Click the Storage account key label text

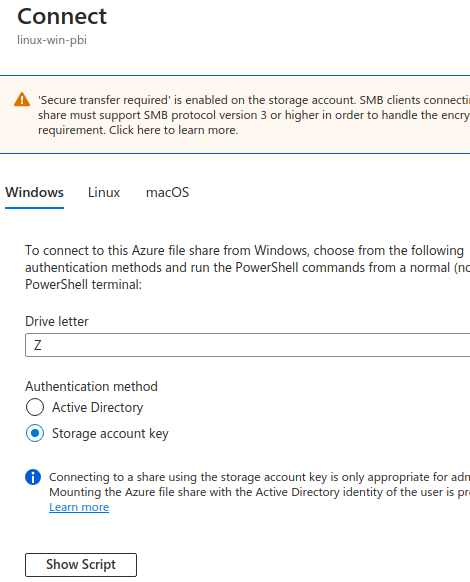coord(110,434)
